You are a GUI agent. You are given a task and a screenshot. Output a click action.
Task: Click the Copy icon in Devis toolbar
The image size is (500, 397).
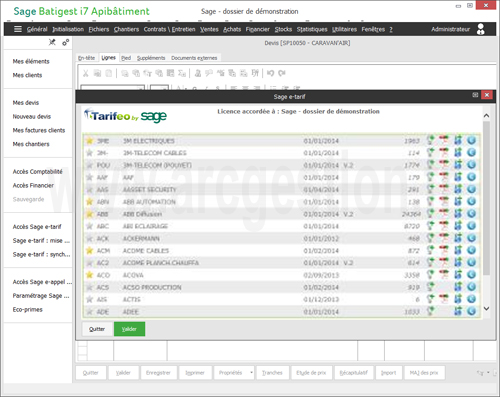(x=97, y=73)
